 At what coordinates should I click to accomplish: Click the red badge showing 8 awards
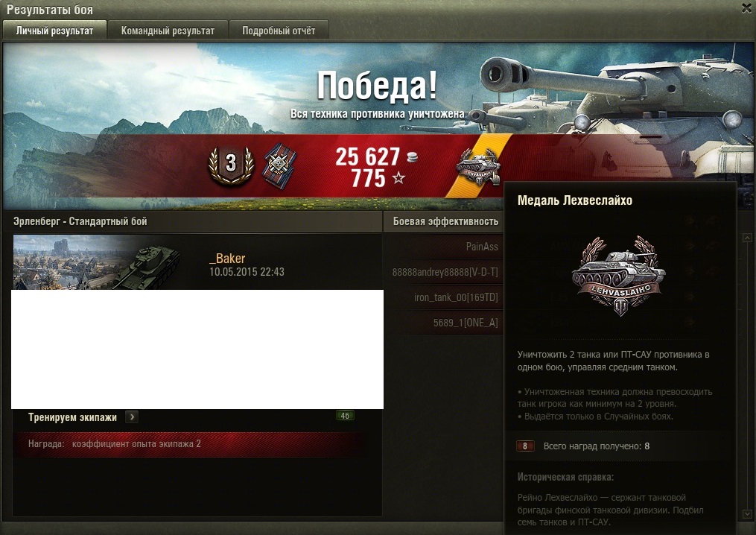[x=525, y=446]
